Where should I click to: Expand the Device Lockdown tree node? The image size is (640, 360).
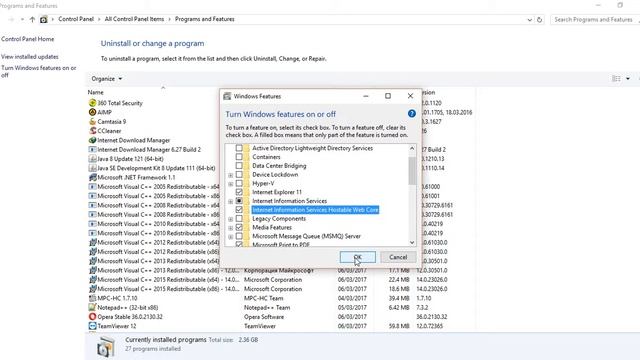coord(231,175)
